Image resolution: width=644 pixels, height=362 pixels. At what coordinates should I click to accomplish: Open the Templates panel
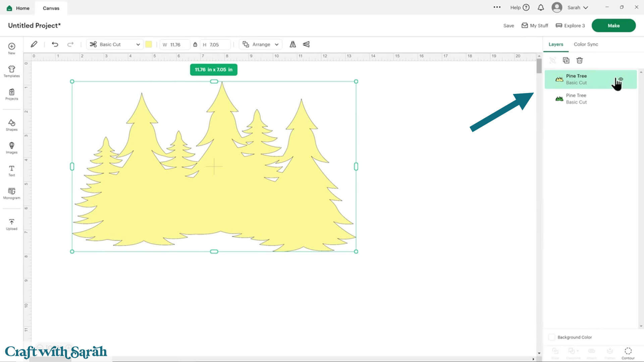pos(11,71)
